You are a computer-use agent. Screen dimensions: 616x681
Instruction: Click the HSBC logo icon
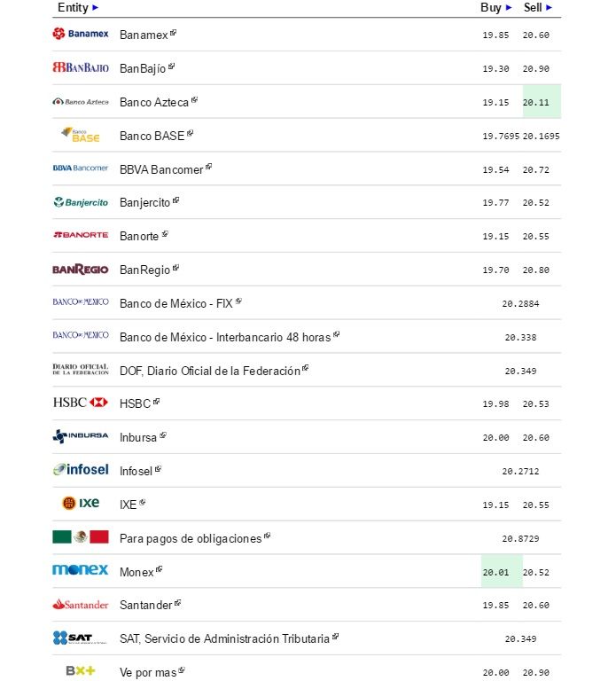click(x=81, y=403)
